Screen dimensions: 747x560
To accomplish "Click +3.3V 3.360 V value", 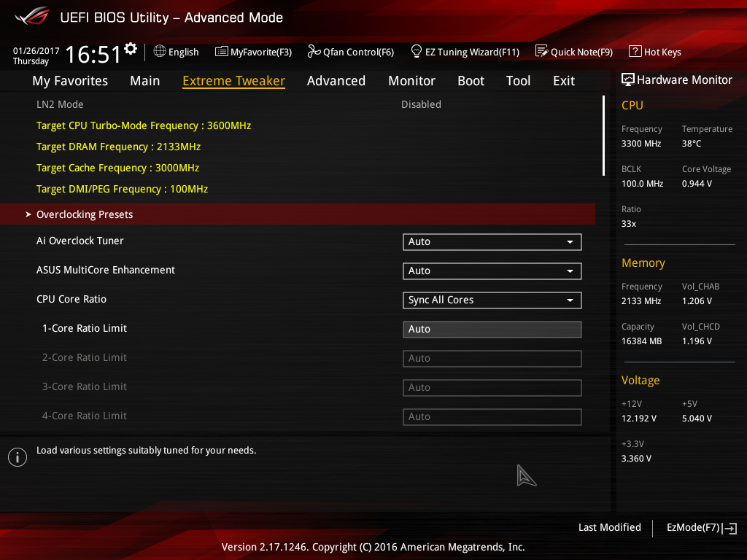I will [x=636, y=459].
